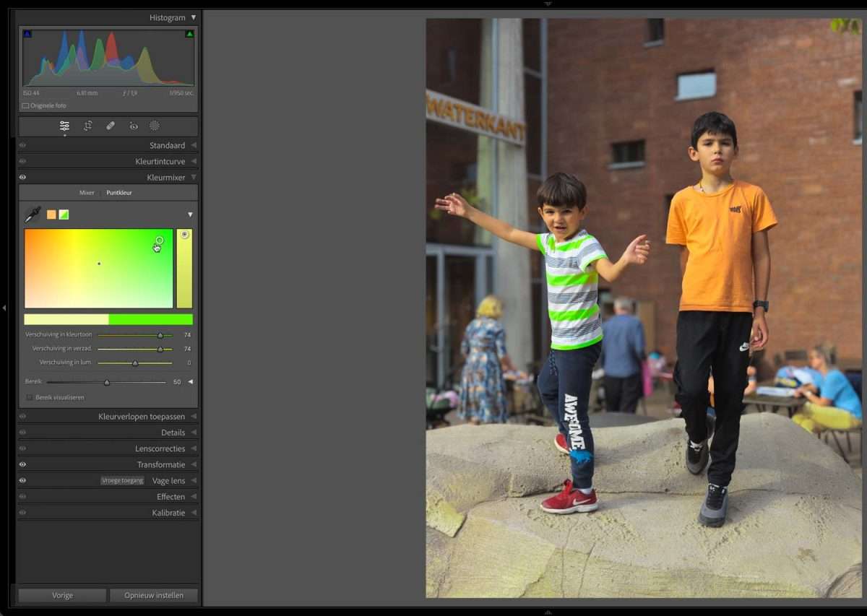867x616 pixels.
Task: Open the Masking tool icon
Action: 155,126
